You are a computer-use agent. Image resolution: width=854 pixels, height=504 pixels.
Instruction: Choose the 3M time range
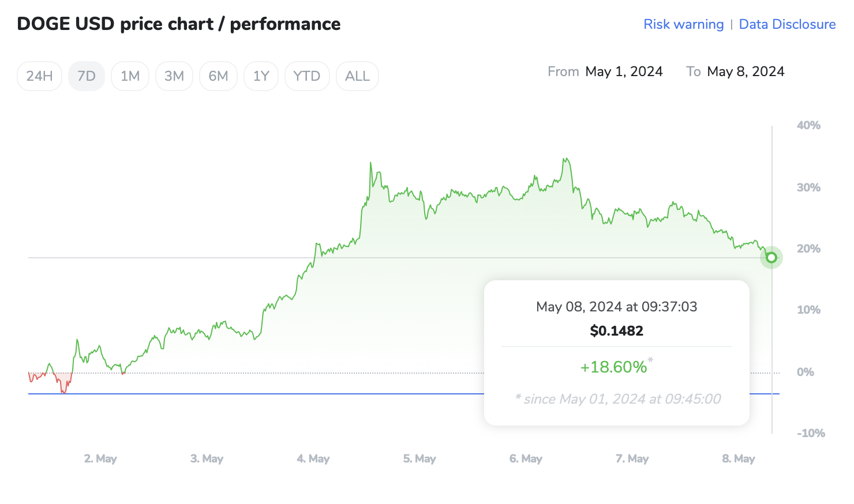click(x=174, y=76)
